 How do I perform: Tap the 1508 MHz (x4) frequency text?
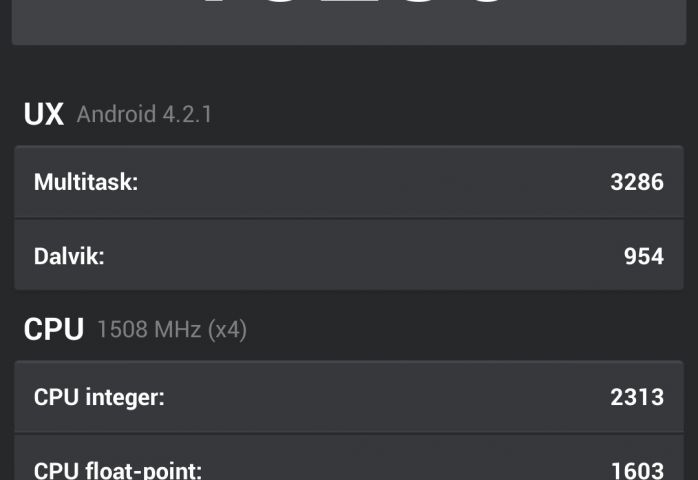172,329
